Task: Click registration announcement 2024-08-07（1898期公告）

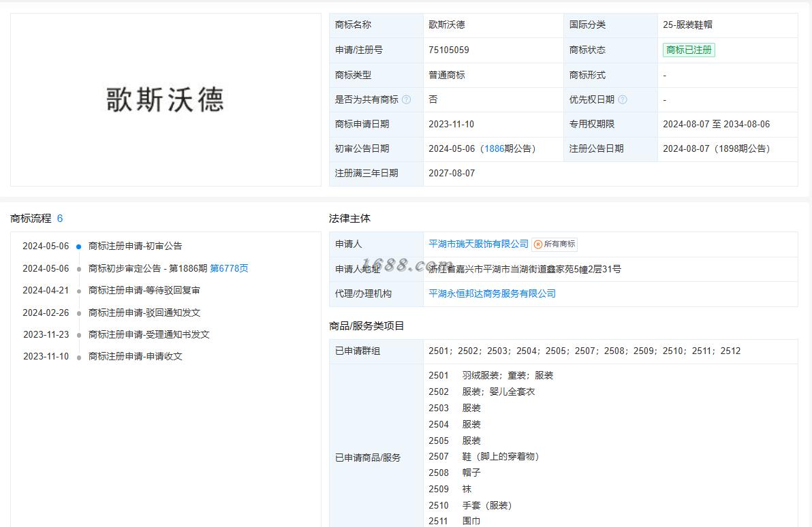Action: (x=719, y=148)
